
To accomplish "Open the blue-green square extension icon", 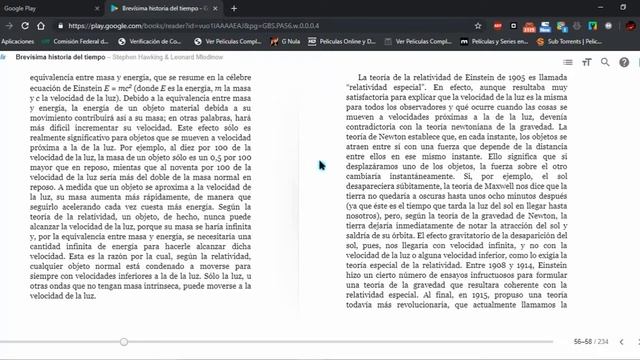I will click(x=593, y=26).
